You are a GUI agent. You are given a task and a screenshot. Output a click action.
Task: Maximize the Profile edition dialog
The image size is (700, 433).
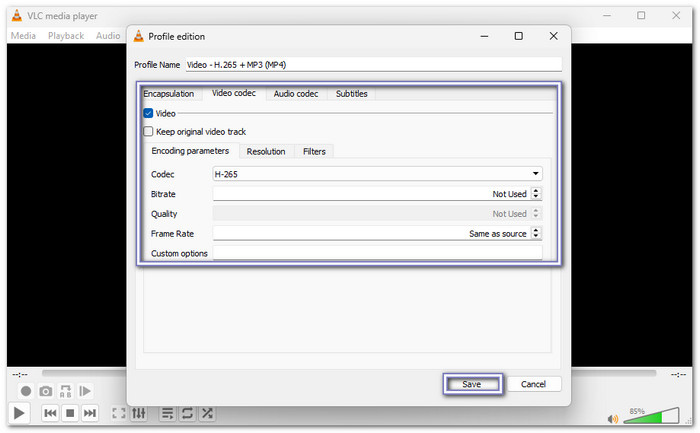click(519, 36)
